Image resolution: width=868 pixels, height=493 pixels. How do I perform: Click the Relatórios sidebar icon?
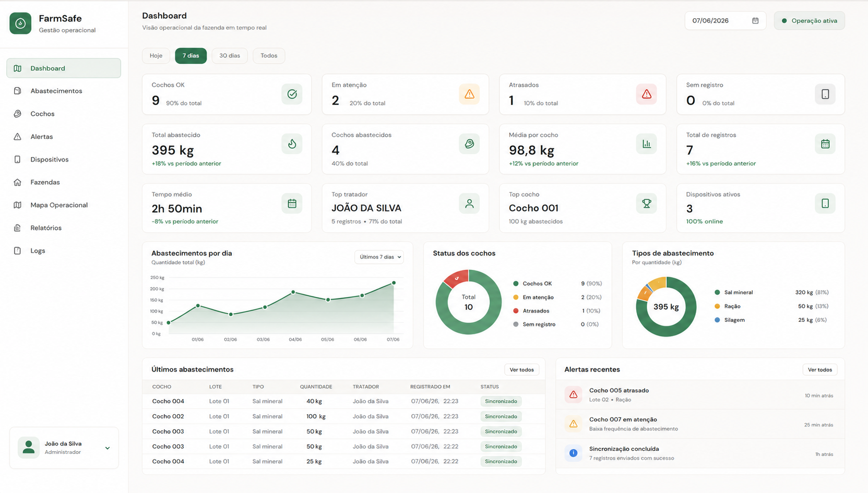pos(18,228)
